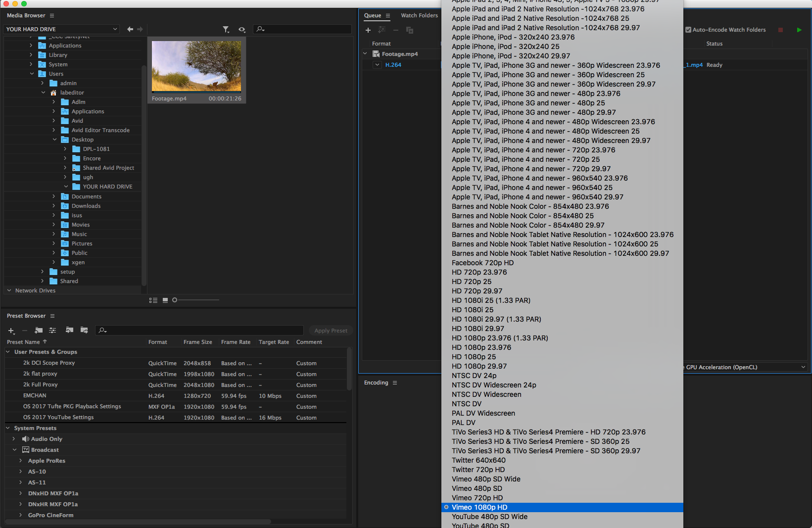The width and height of the screenshot is (812, 528).
Task: Click the Import Presets icon
Action: (69, 330)
